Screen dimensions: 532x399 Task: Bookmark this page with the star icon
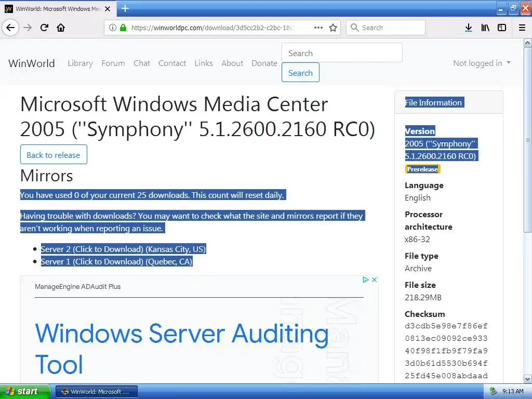point(333,28)
